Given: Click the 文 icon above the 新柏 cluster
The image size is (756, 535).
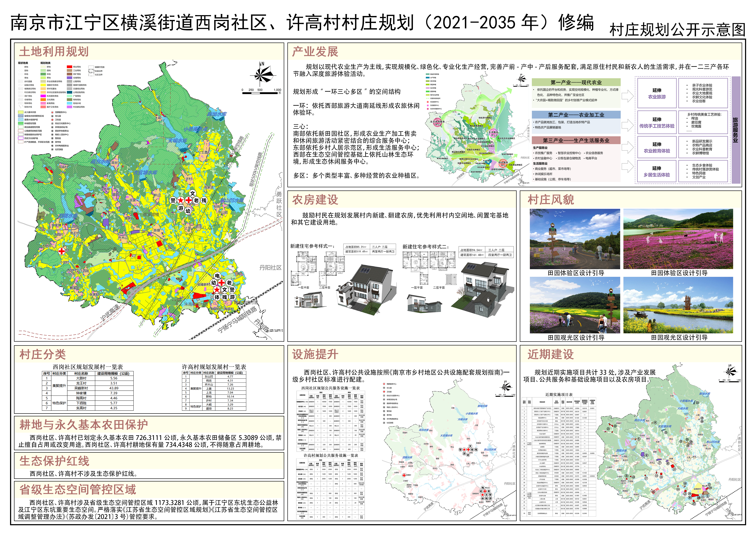Looking at the screenshot, I should tap(193, 193).
